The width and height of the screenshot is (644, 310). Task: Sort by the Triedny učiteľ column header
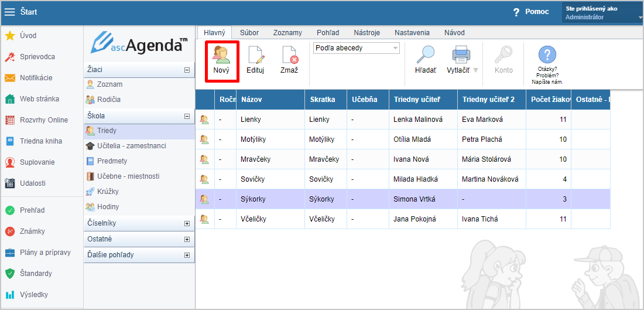click(x=423, y=100)
